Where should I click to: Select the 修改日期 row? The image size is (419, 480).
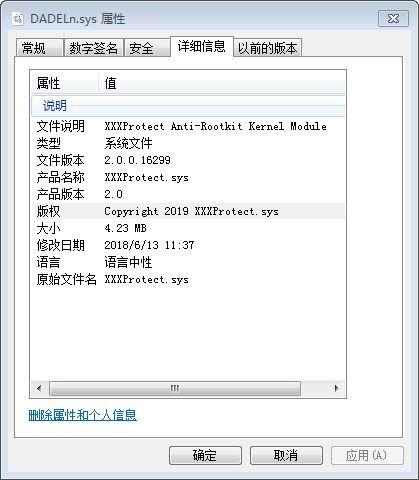[188, 245]
